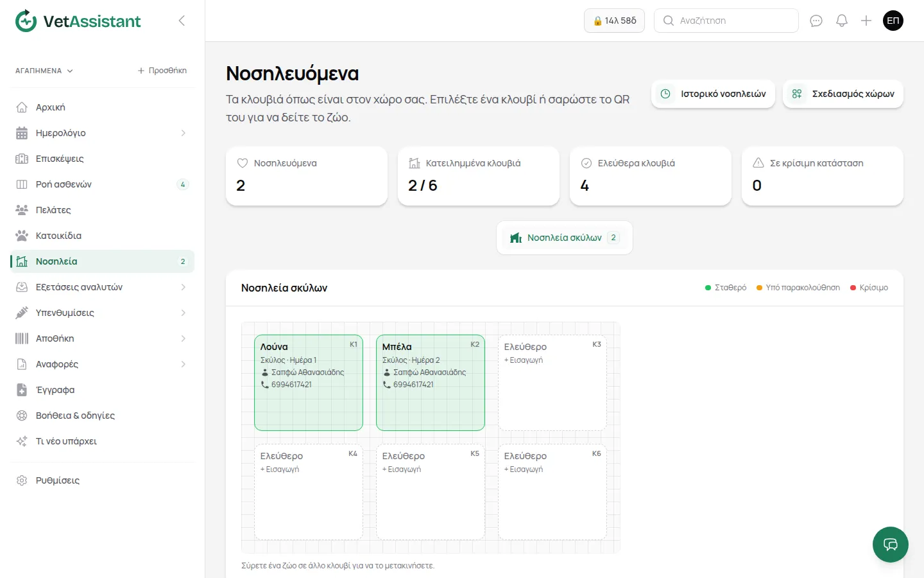The image size is (924, 578).
Task: Click the Ελεύθερα κλουβιά stat card
Action: click(651, 176)
